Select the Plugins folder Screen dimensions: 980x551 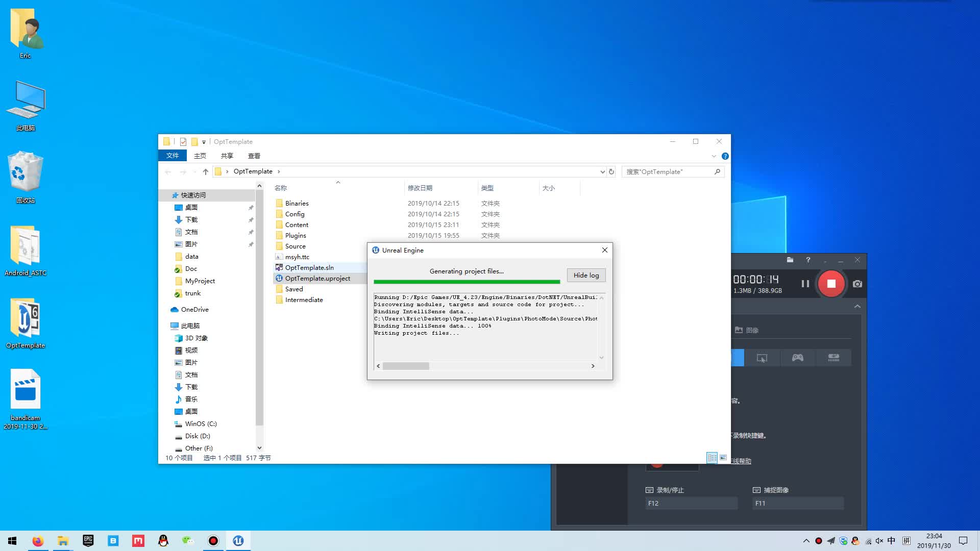(296, 235)
